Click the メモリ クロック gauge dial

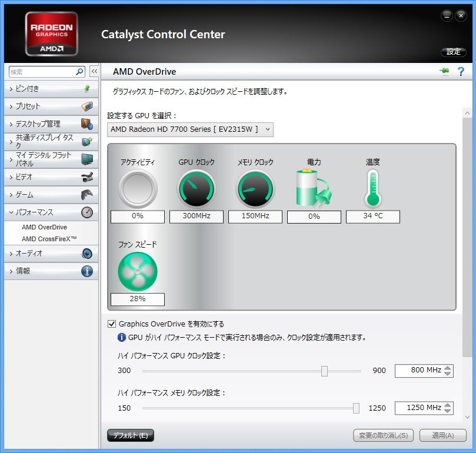[255, 188]
